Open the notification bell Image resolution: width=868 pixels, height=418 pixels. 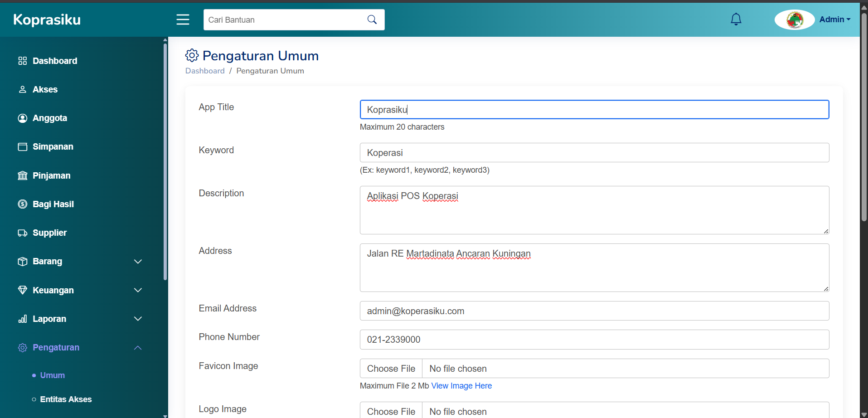[x=736, y=19]
